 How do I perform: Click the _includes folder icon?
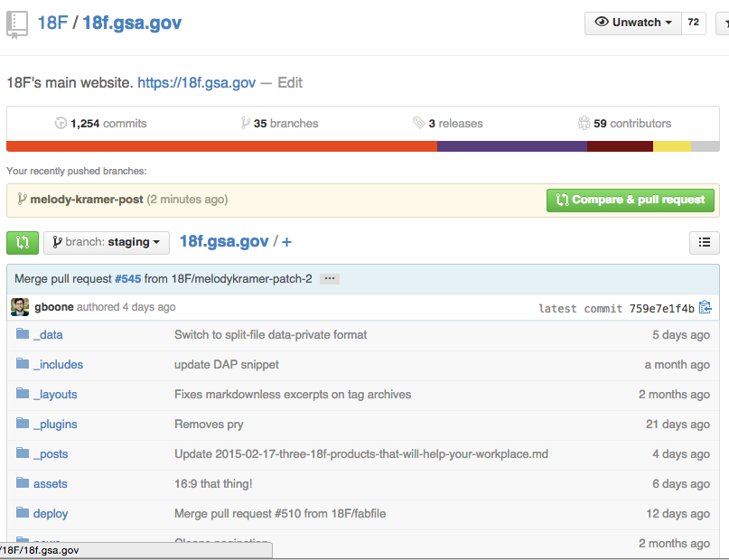(23, 363)
